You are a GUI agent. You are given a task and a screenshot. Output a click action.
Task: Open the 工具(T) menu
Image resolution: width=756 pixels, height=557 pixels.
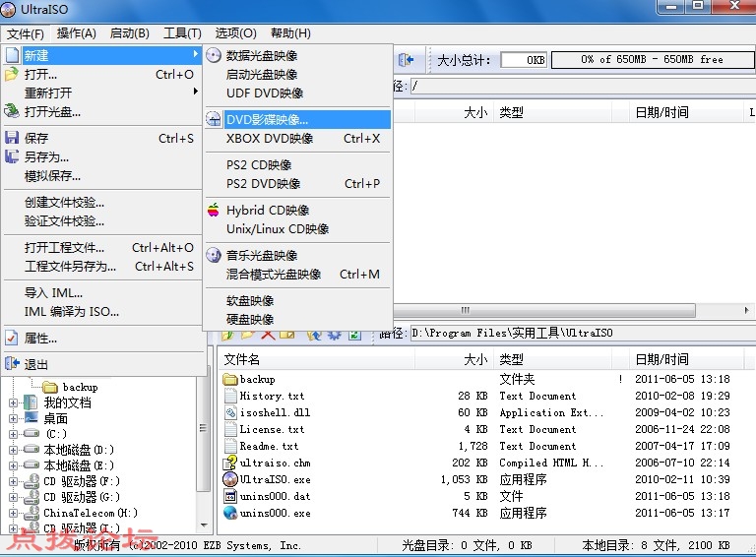[x=182, y=33]
